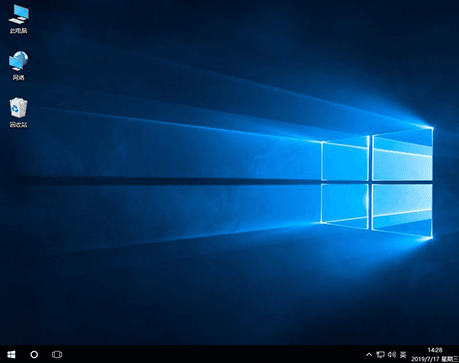This screenshot has height=363, width=459.
Task: Open the volume speaker tray icon
Action: 392,355
